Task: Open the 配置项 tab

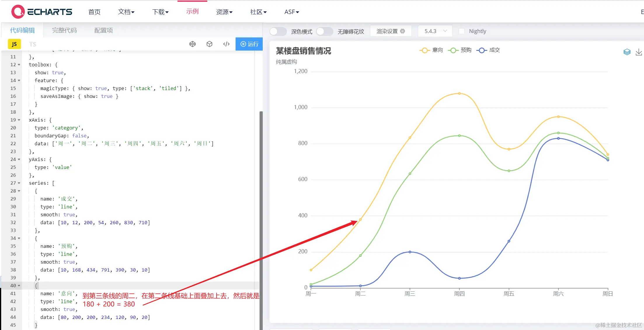Action: click(x=103, y=30)
